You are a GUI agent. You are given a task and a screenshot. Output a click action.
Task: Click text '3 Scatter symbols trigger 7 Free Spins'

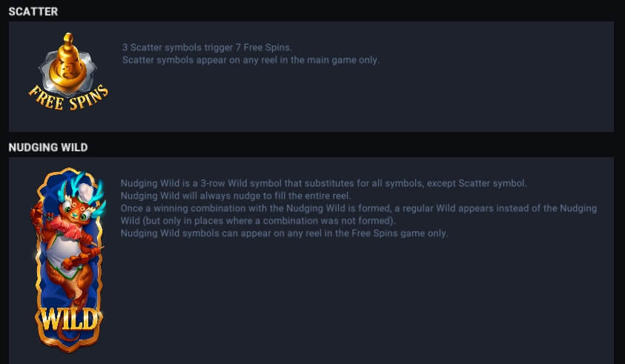click(x=207, y=47)
